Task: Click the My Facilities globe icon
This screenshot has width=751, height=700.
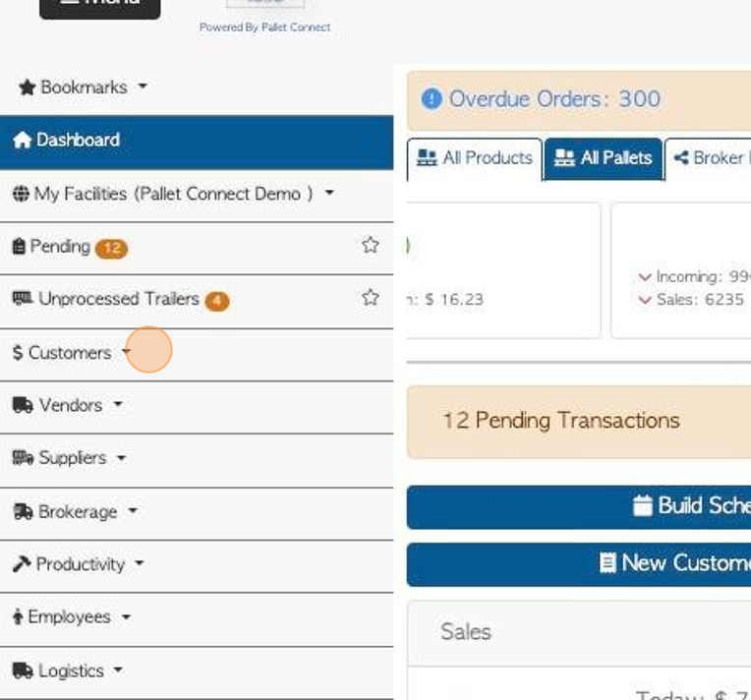Action: coord(21,194)
